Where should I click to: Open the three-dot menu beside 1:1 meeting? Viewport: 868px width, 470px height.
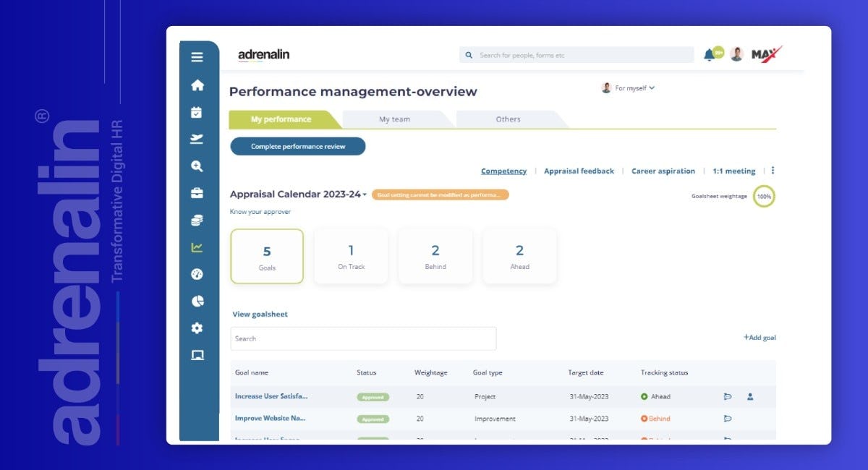click(x=773, y=170)
